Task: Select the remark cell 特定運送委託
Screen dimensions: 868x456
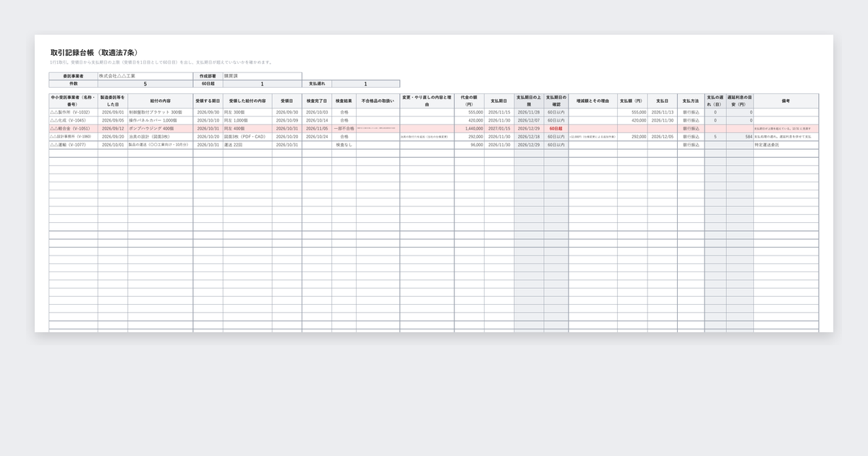Action: [786, 145]
